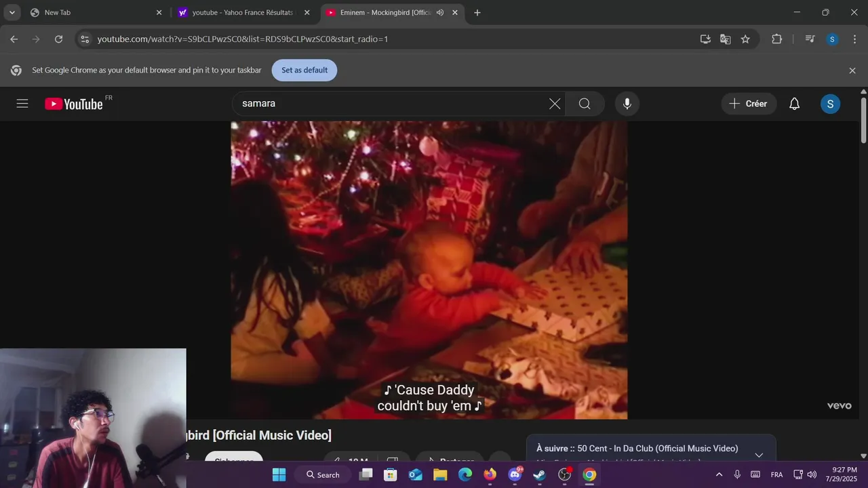
Task: Start voice search with microphone
Action: tap(627, 104)
